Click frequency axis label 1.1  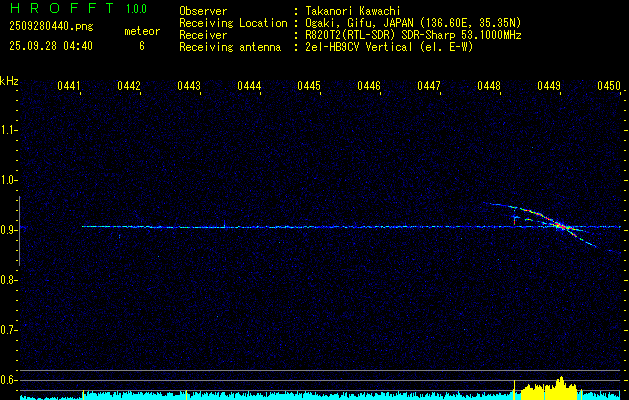[8, 130]
